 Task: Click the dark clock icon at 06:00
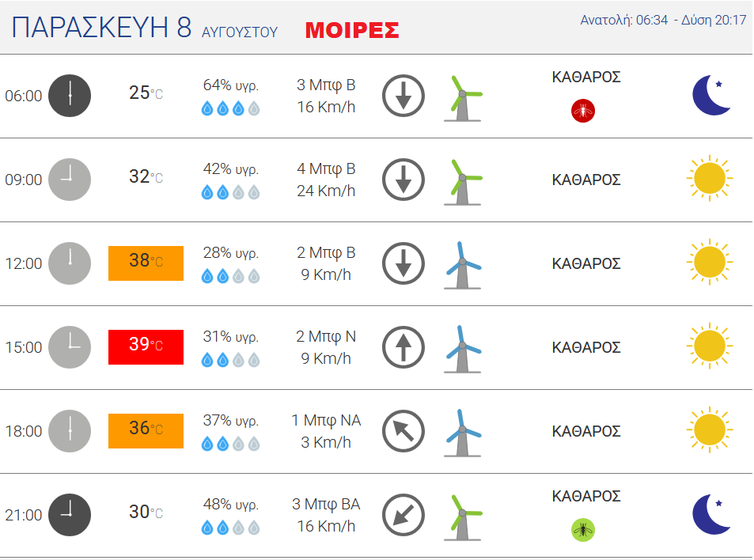tap(70, 96)
